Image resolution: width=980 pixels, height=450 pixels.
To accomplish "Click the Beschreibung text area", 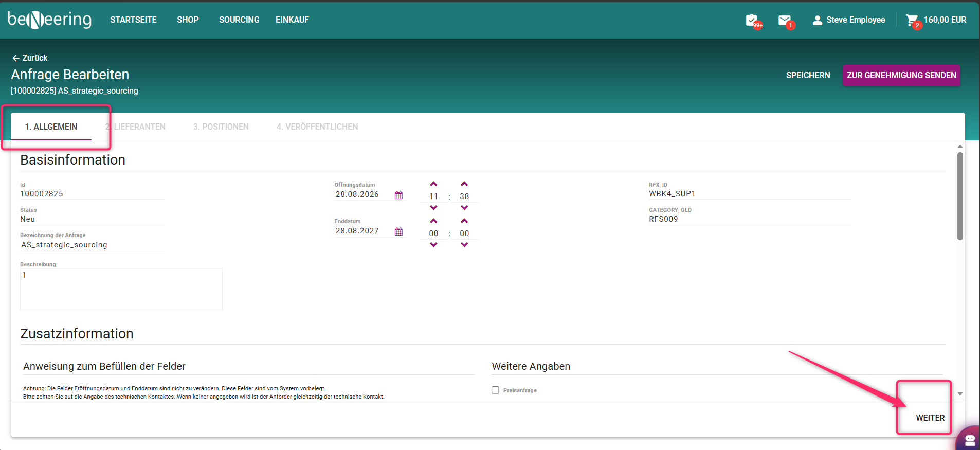I will (121, 289).
